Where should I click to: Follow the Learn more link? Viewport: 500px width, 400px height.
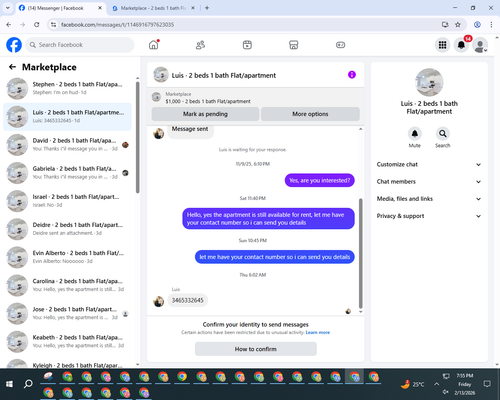tap(318, 332)
